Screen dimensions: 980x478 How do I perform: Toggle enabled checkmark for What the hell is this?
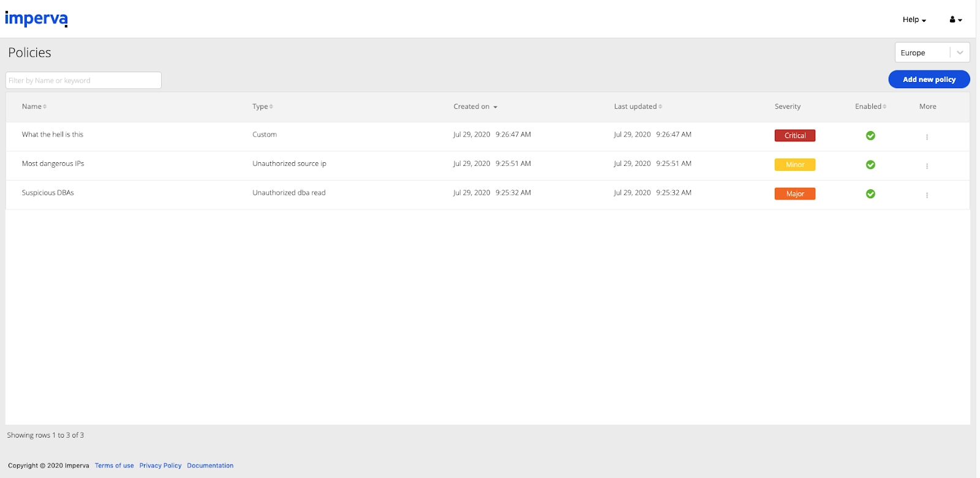point(870,136)
